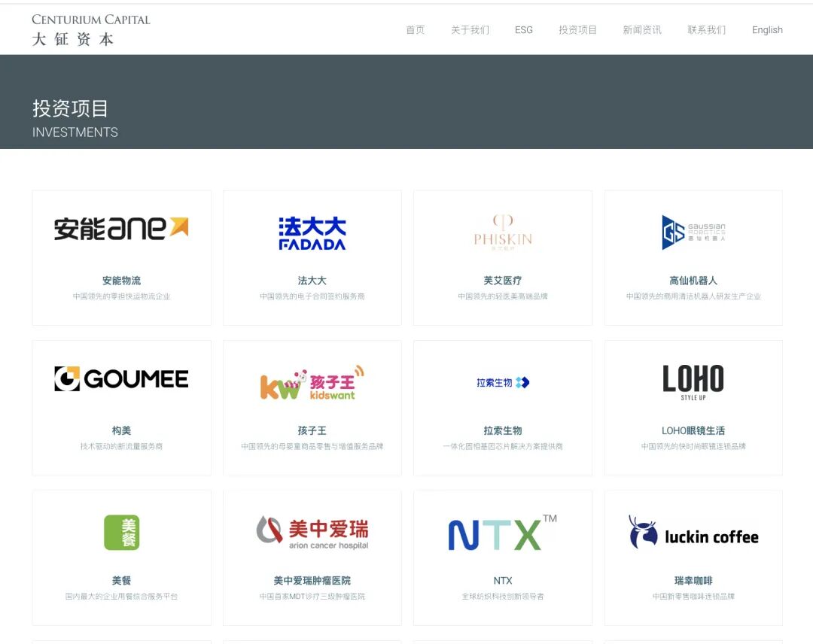Screen dimensions: 813x644
Task: Click description 全球纺织科技创新领导者
Action: point(502,597)
